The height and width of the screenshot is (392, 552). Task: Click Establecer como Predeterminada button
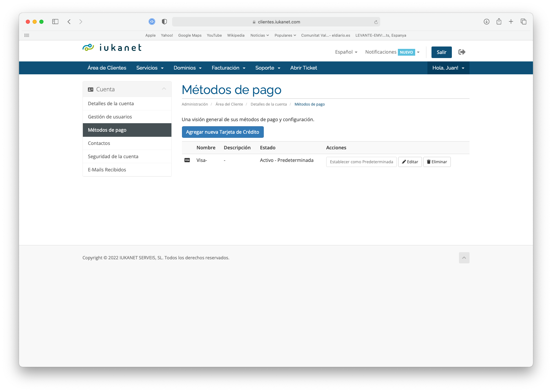click(362, 162)
